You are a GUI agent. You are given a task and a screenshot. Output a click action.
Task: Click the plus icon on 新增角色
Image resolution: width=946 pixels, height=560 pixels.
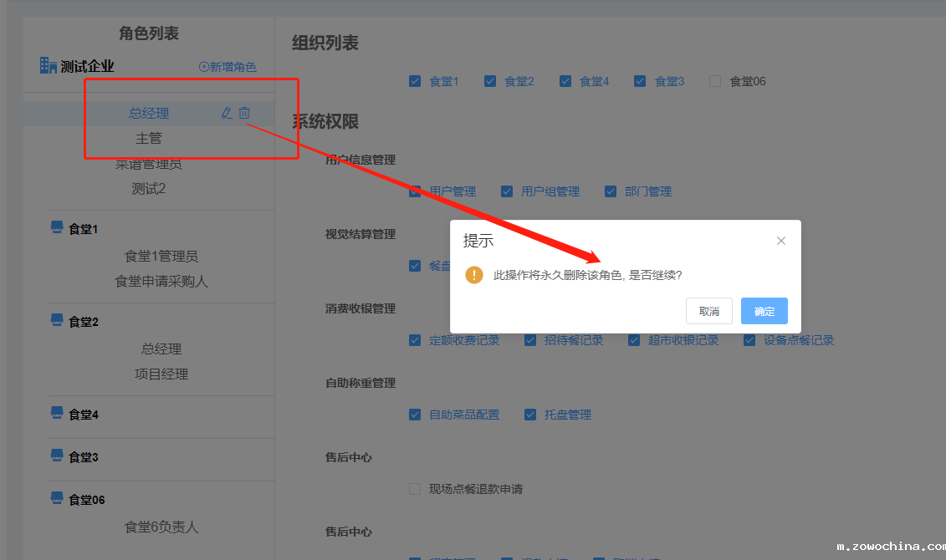(203, 66)
